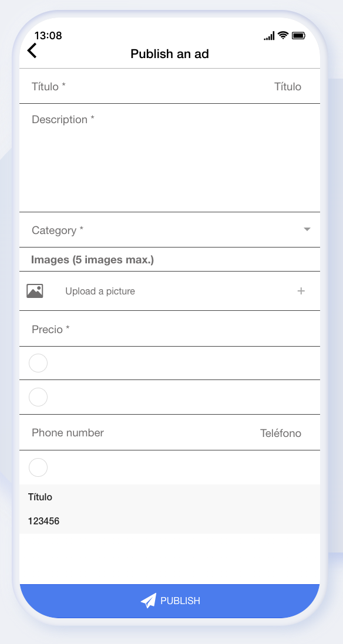Click the picture placeholder icon
Viewport: 343px width, 644px height.
click(35, 291)
